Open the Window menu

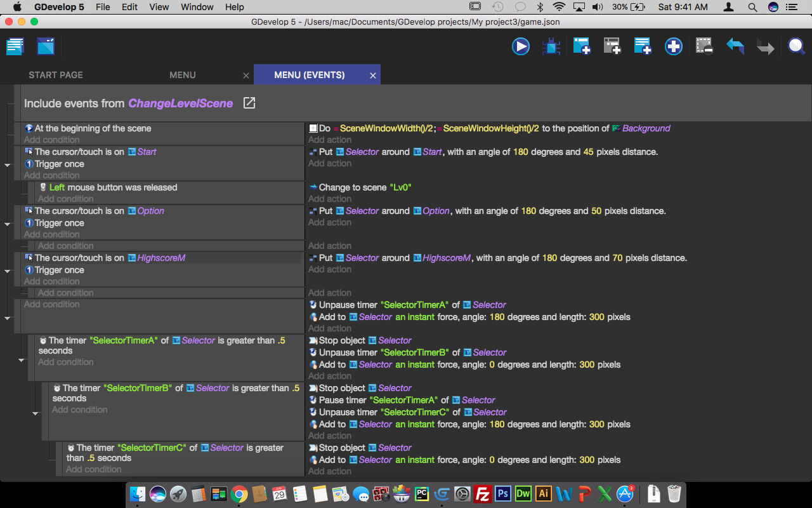pyautogui.click(x=197, y=7)
